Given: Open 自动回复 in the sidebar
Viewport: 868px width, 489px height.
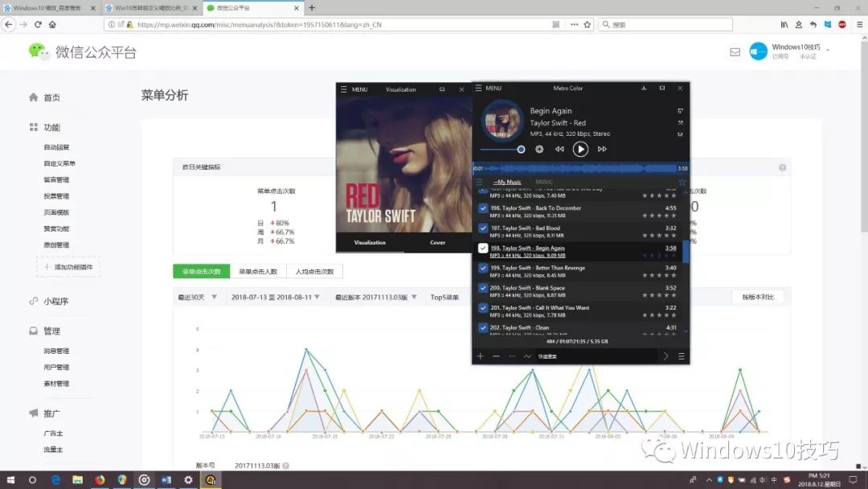Looking at the screenshot, I should [x=56, y=147].
